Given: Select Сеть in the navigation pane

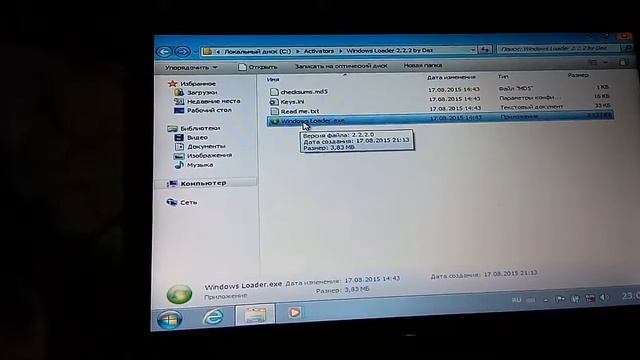Looking at the screenshot, I should 189,202.
